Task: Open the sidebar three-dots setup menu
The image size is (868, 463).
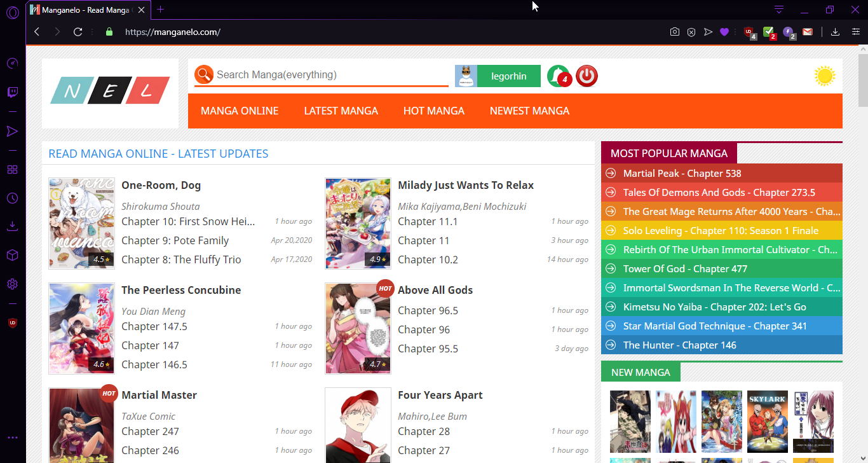Action: point(13,438)
